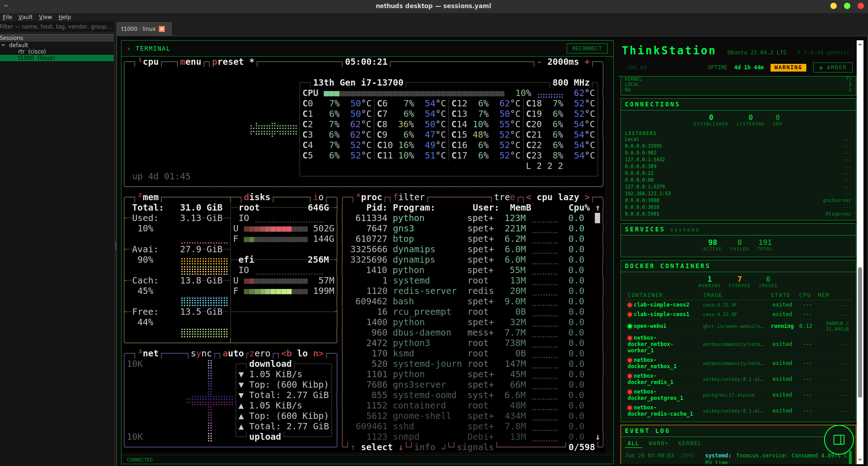Image resolution: width=868 pixels, height=466 pixels.
Task: Click proc list scrollbar thumb
Action: (x=597, y=218)
